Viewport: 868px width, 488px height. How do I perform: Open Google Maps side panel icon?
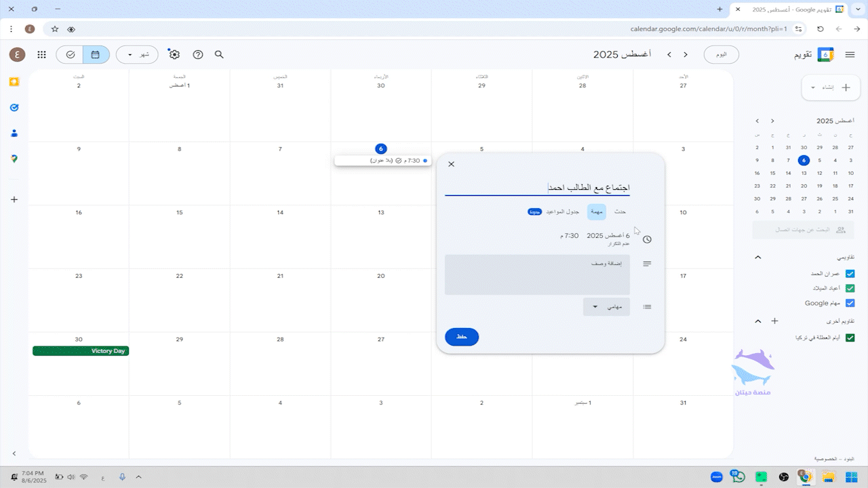[x=14, y=159]
